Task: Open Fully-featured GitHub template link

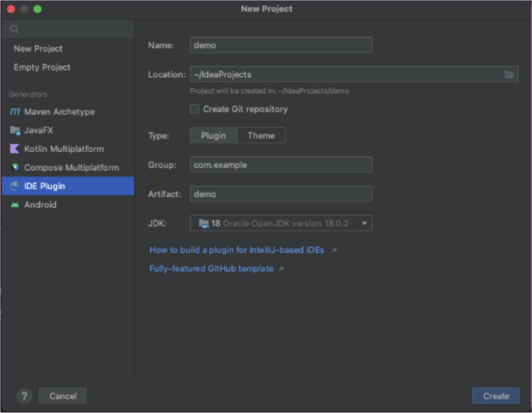Action: pyautogui.click(x=211, y=269)
